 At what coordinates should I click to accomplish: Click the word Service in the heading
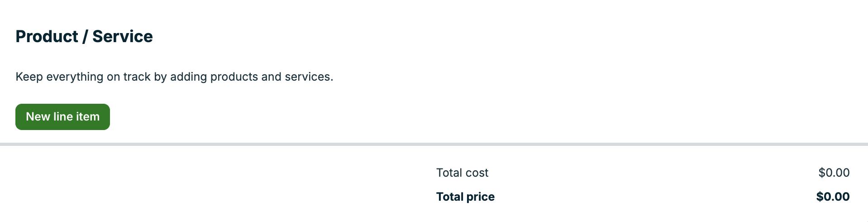[123, 37]
